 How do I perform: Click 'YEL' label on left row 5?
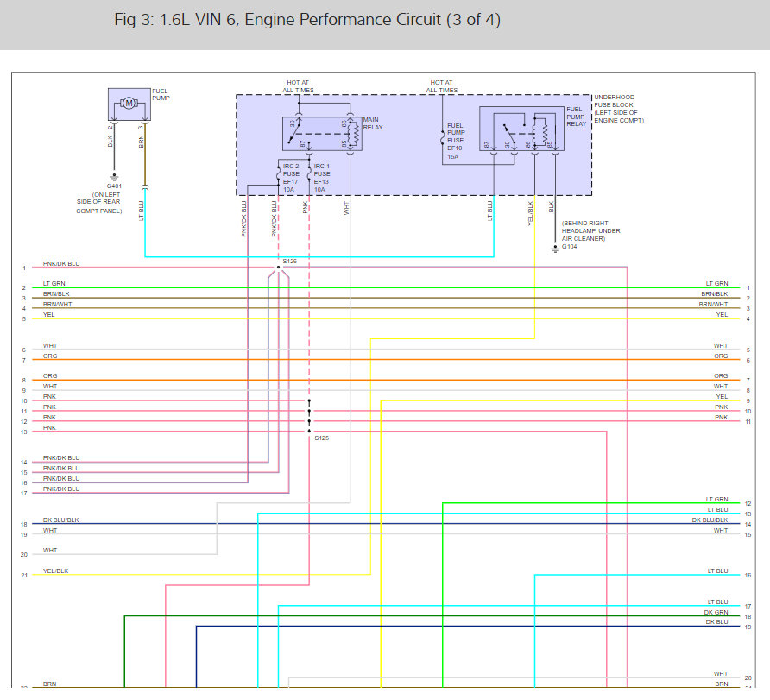pos(48,314)
